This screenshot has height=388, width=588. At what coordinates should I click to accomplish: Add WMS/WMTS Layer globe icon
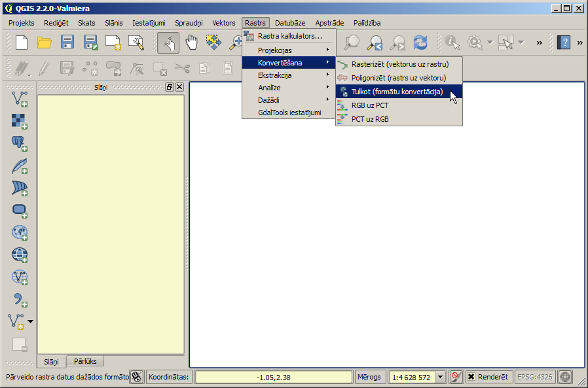(19, 232)
